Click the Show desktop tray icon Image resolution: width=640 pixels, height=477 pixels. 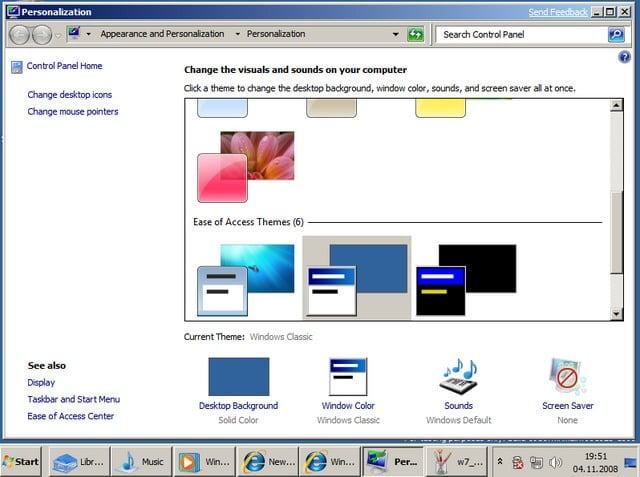pos(631,462)
